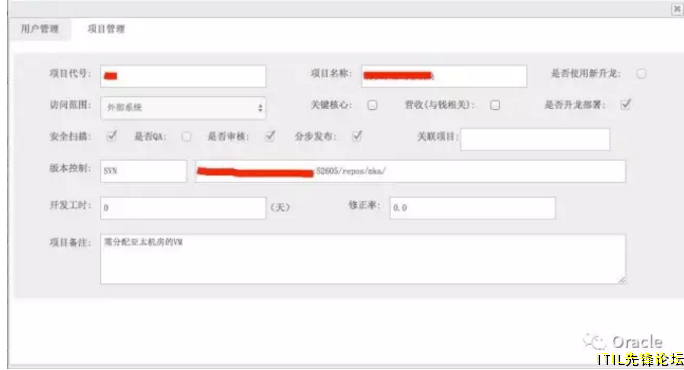Screen dimensions: 684x370
Task: Close the dialog with the X button
Action: point(677,9)
